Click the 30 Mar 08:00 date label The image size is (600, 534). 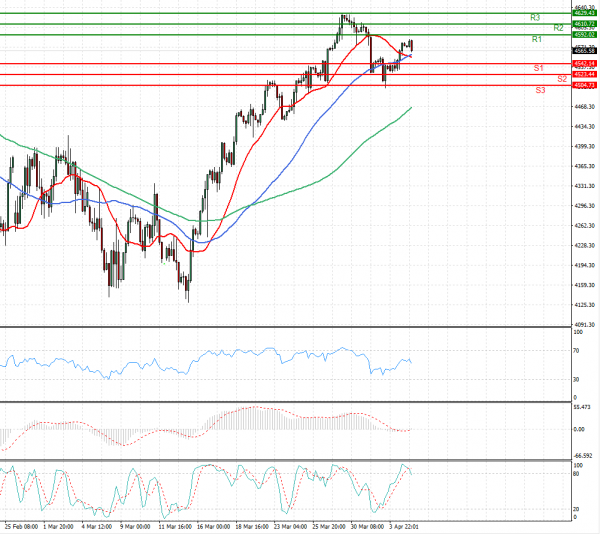(366, 524)
